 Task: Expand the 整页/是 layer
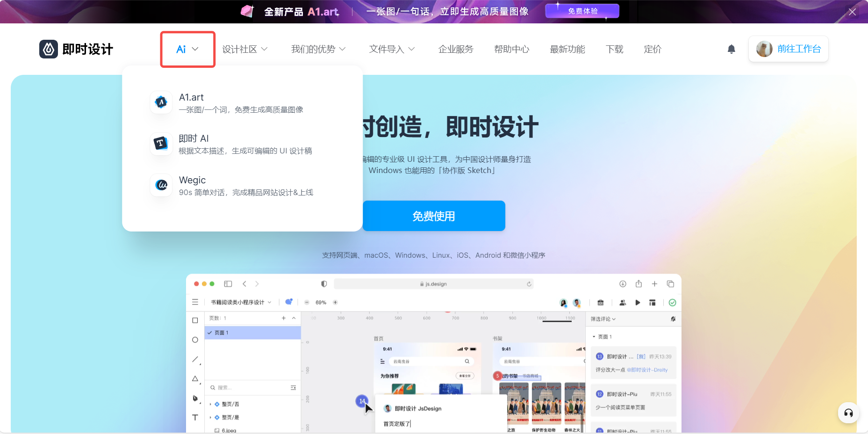[210, 417]
